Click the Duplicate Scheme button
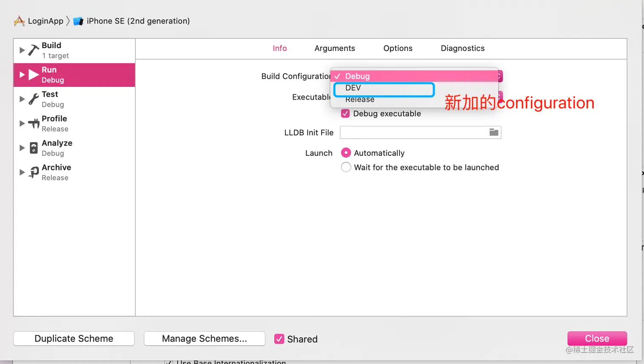 tap(74, 338)
